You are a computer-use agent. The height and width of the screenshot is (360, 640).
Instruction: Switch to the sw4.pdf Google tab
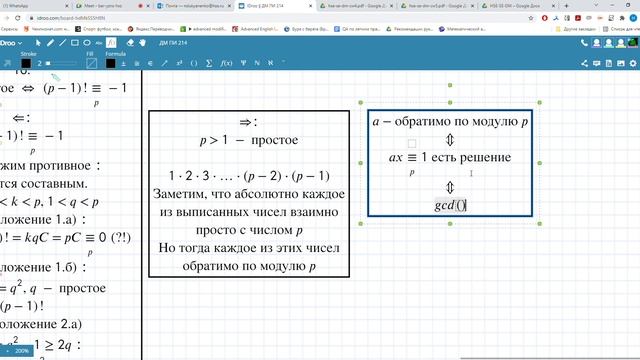(x=357, y=6)
